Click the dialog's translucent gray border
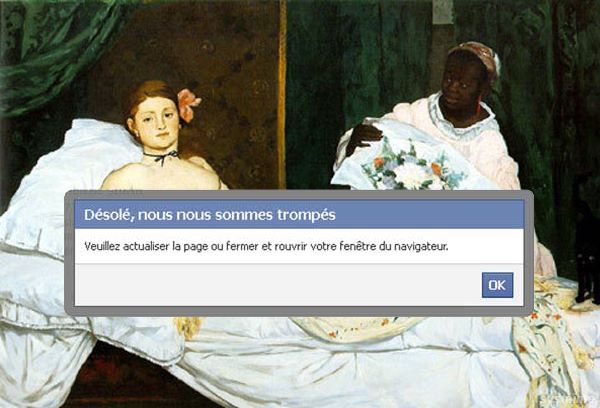The width and height of the screenshot is (600, 408). coord(299,195)
